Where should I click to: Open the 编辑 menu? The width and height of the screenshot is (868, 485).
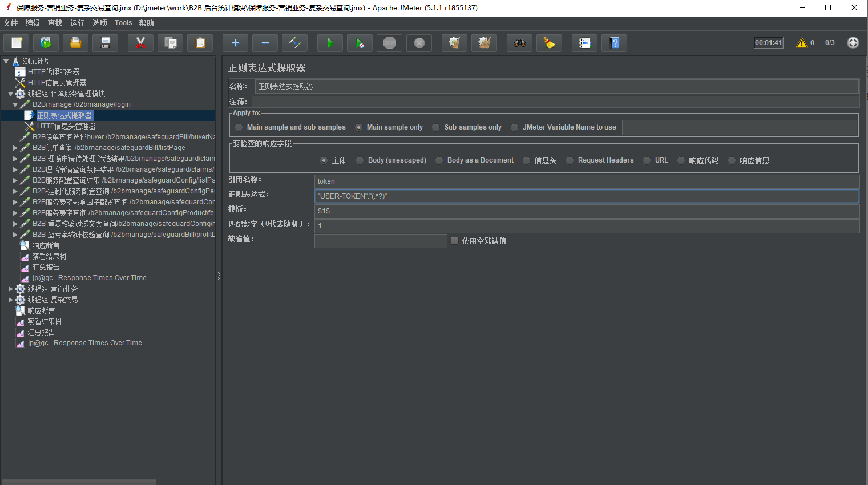[33, 23]
